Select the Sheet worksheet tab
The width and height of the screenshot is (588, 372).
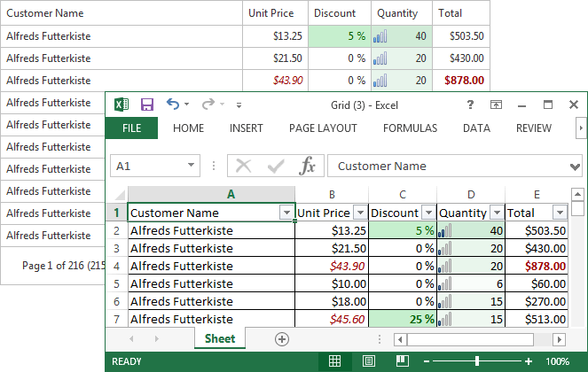tap(220, 339)
